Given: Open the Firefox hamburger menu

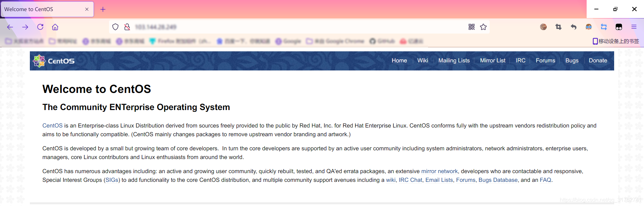Looking at the screenshot, I should tap(634, 27).
